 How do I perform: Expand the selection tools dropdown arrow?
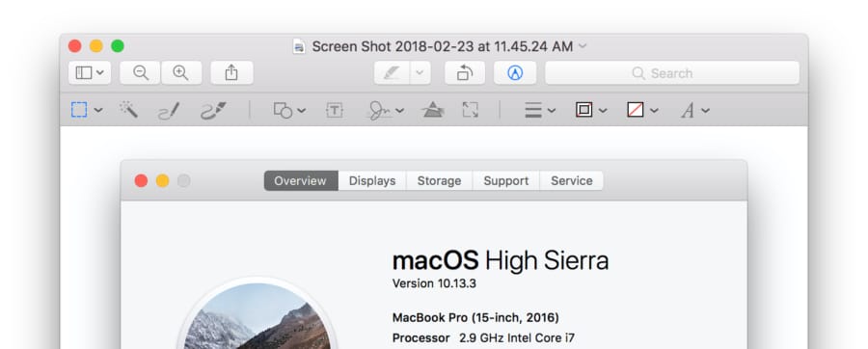[98, 110]
